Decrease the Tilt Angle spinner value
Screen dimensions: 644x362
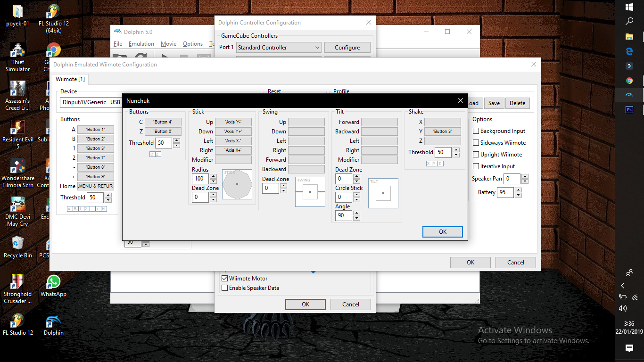(x=356, y=218)
